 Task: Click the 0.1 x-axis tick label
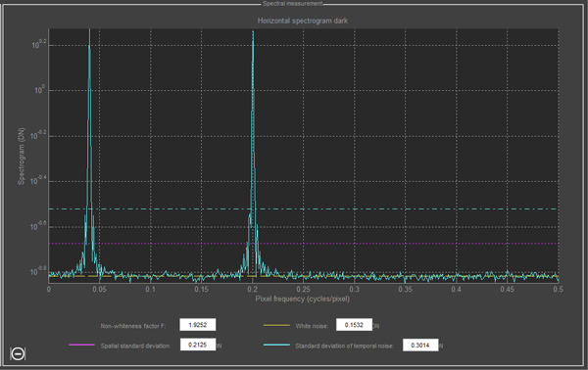(x=150, y=289)
